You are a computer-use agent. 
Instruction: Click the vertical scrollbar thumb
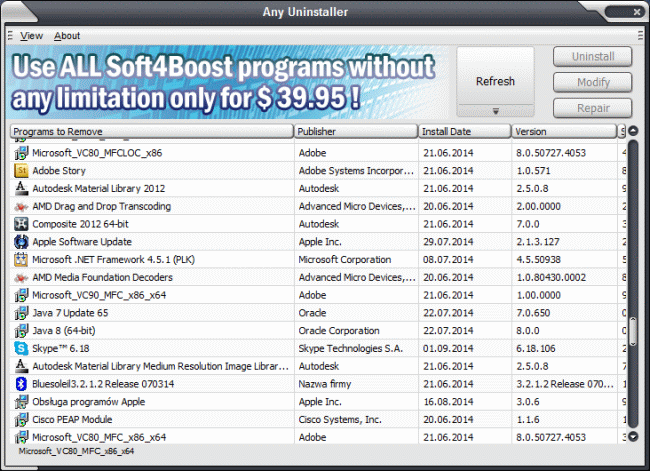633,332
